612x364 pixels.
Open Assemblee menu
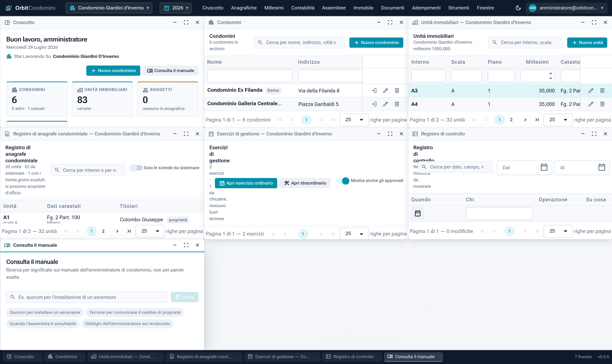pos(334,8)
